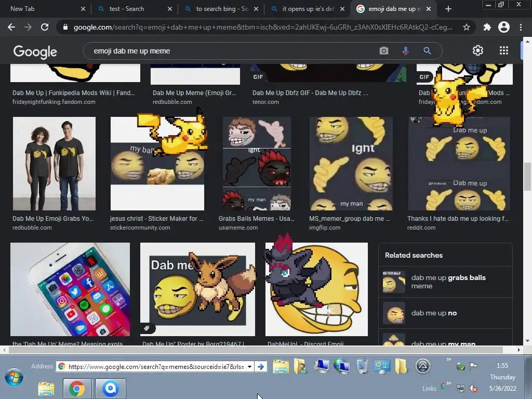Click the muted volume tray icon
Screen dimensions: 532x399
[x=473, y=389]
